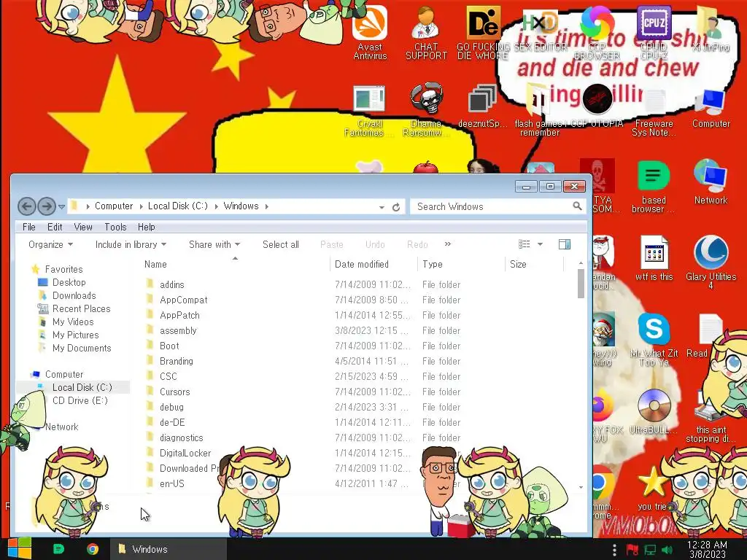Screen dimensions: 747x560
Task: Click the search magnifier icon
Action: [x=577, y=206]
